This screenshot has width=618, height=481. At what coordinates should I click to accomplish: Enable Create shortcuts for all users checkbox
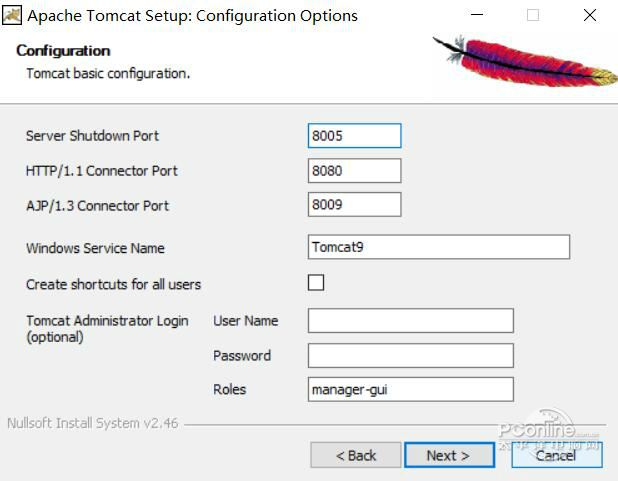(x=316, y=283)
